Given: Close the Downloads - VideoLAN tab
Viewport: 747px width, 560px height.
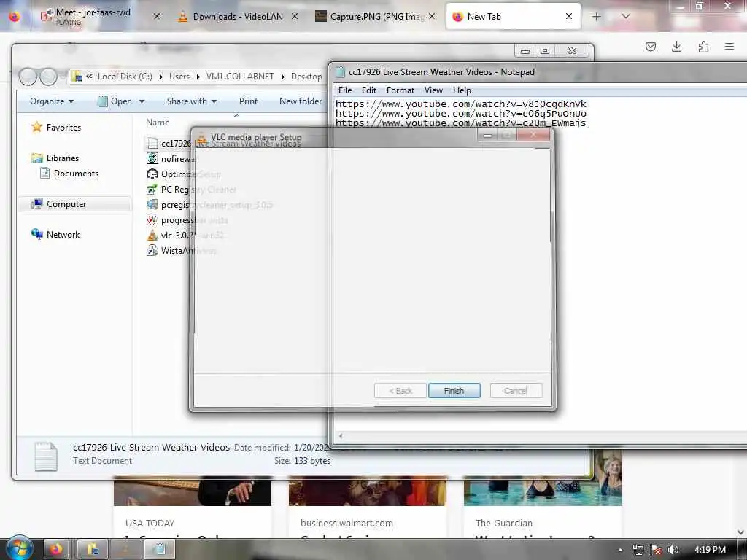Looking at the screenshot, I should point(295,17).
